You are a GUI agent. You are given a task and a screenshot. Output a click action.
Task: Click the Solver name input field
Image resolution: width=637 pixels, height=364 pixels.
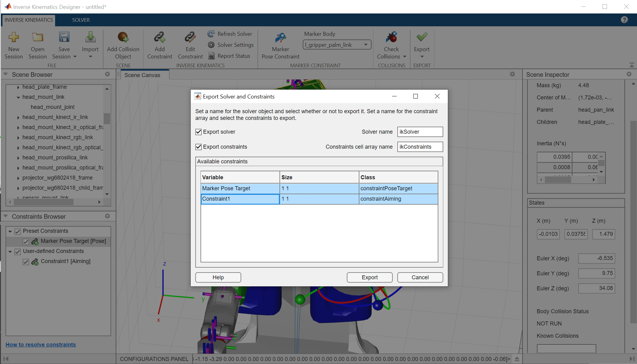tap(420, 132)
